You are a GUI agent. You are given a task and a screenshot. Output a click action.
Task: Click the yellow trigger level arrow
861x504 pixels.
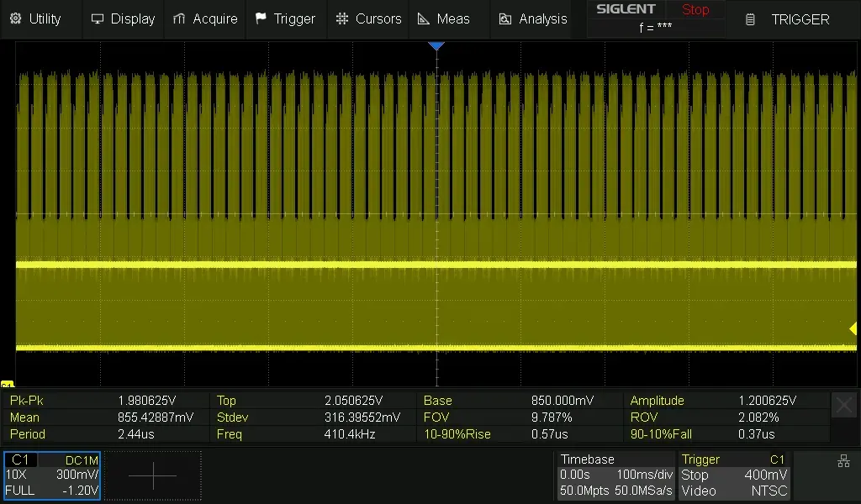853,328
